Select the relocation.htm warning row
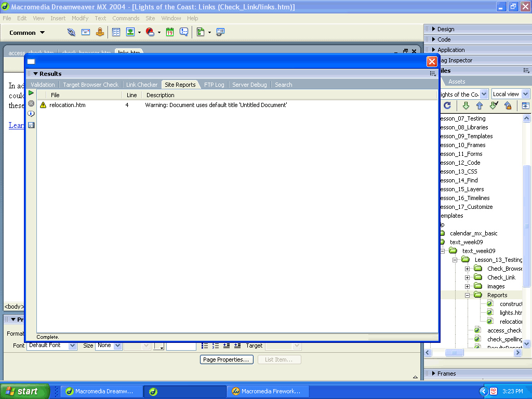 237,105
